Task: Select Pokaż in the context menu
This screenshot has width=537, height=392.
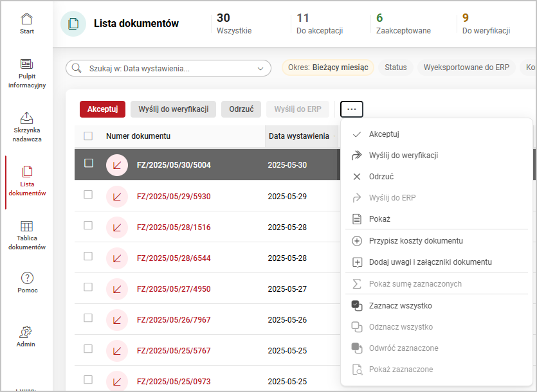Action: coord(437,218)
